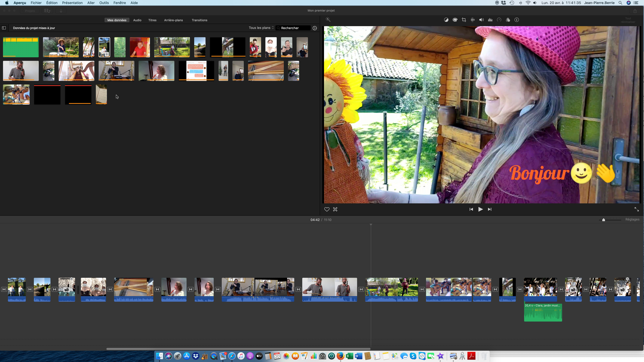Switch to Audio tab
This screenshot has width=644, height=362.
coord(137,20)
